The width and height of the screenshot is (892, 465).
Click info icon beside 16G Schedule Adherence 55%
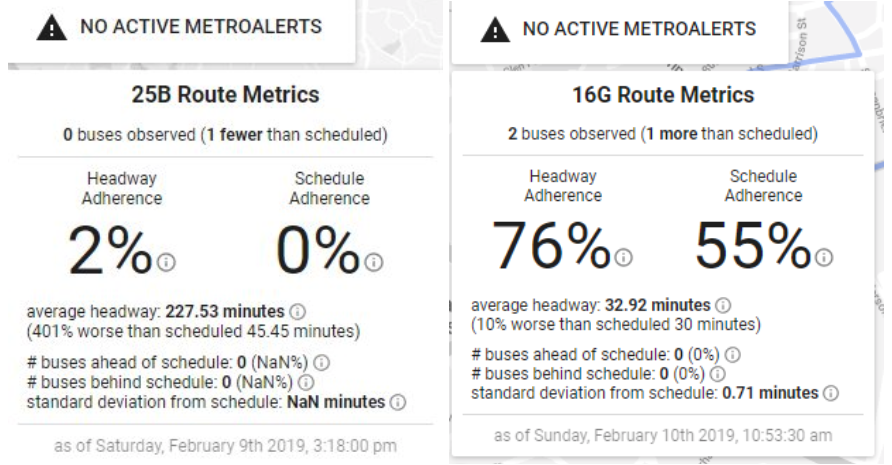(x=824, y=257)
